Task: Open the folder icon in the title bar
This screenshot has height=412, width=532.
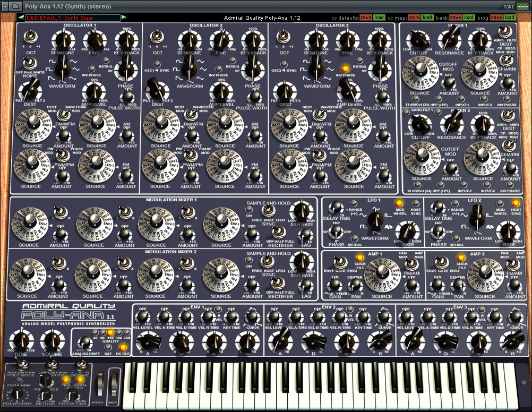Action: pos(15,6)
